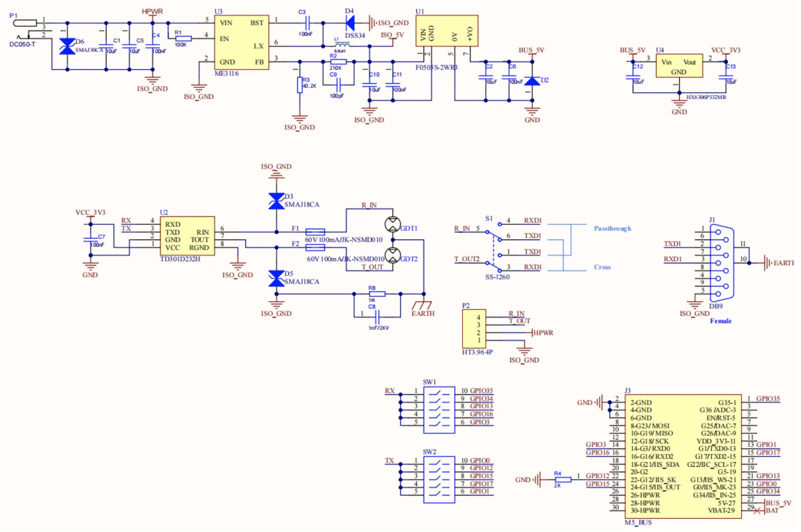Select the D2 diode symbol near BUS_5V
This screenshot has width=801, height=532.
click(x=532, y=81)
